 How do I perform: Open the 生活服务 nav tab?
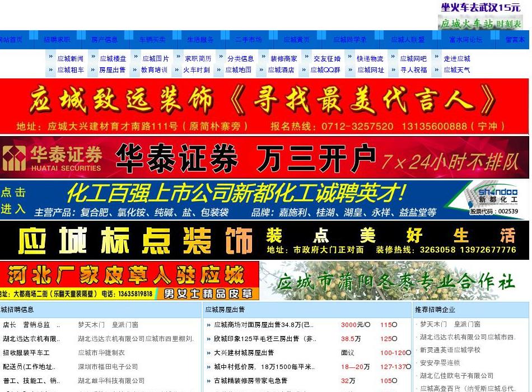[200, 40]
